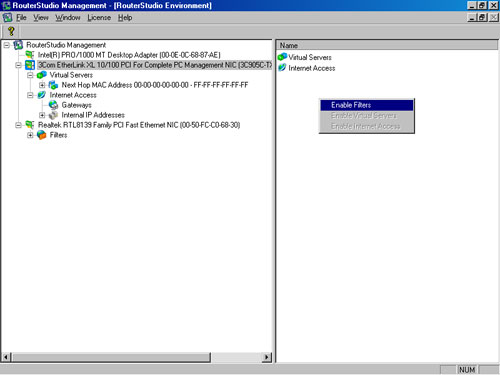Collapse the Realtek RTL8139 NIC node
500x375 pixels.
[19, 125]
